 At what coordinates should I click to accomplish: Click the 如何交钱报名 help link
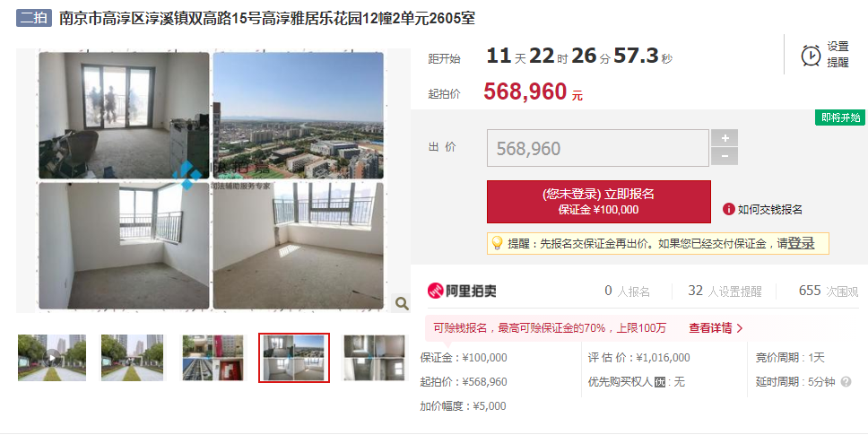(x=769, y=209)
